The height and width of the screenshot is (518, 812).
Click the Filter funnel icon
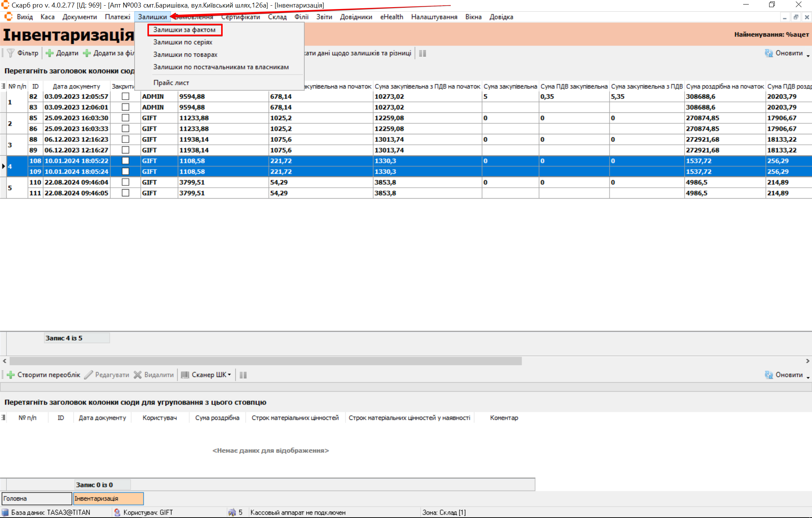tap(11, 53)
